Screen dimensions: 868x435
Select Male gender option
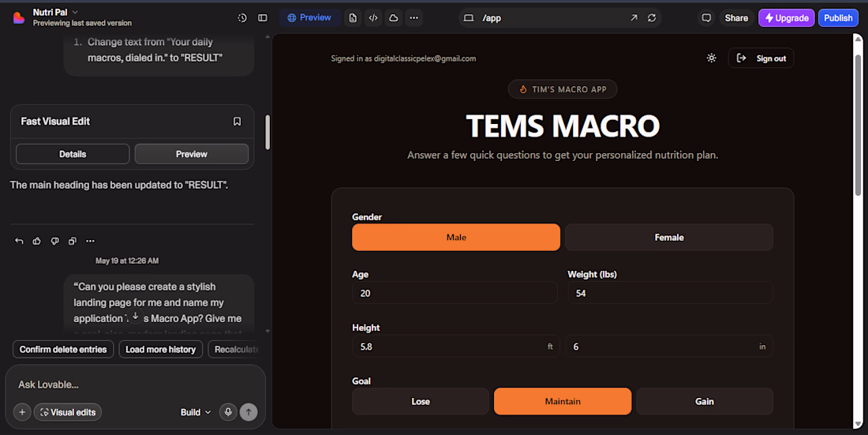(x=456, y=237)
